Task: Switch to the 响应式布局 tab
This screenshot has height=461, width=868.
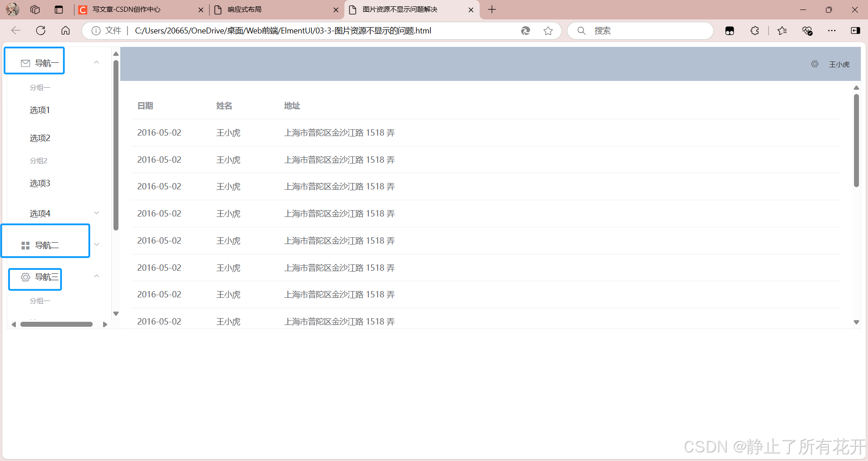Action: 277,9
